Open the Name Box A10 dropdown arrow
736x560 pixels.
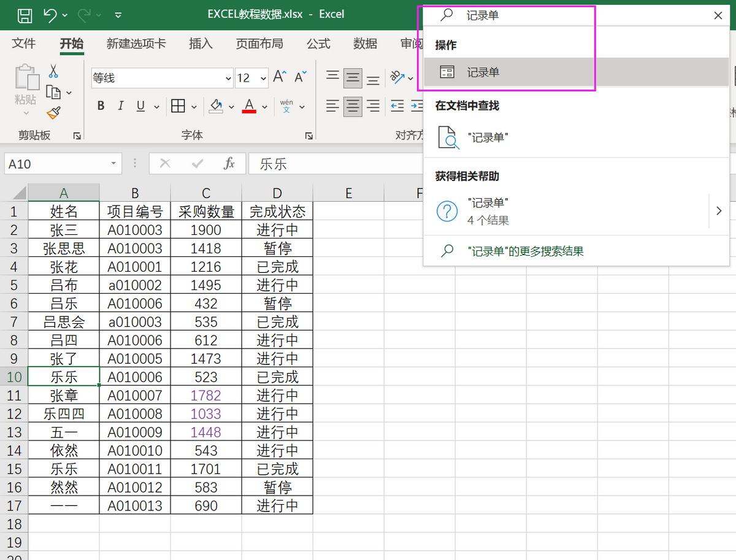[113, 164]
